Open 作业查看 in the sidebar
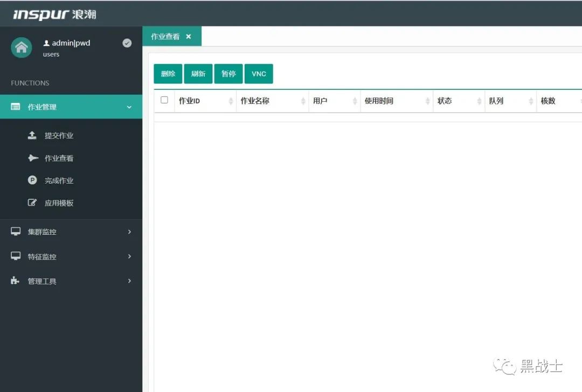This screenshot has height=392, width=582. pos(59,158)
